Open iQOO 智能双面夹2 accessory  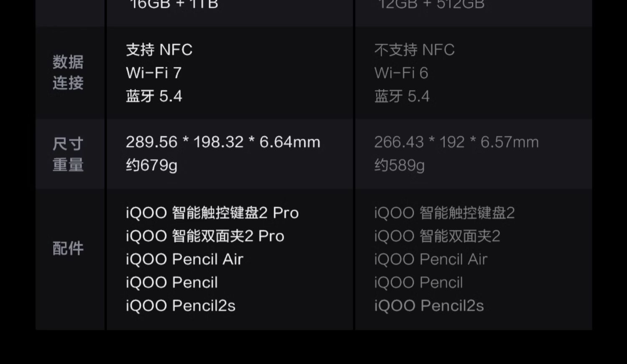pos(437,236)
